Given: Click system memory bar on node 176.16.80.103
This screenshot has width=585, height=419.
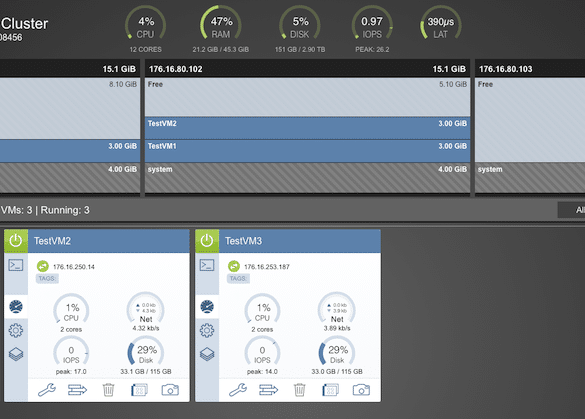Looking at the screenshot, I should (530, 178).
